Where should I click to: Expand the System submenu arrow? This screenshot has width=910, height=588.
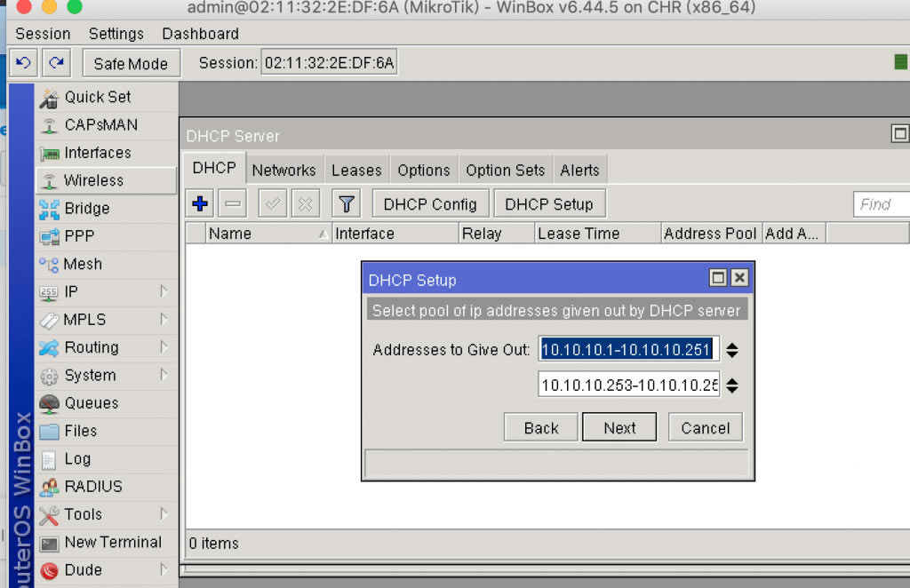(164, 375)
